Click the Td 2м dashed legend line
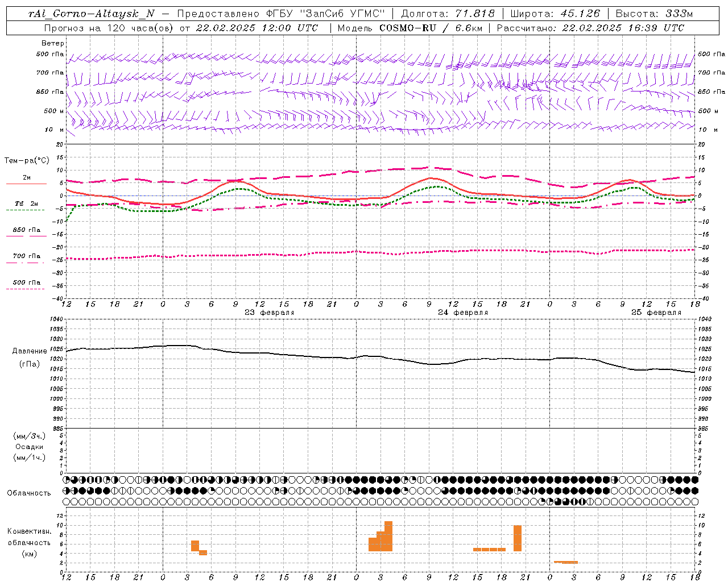The width and height of the screenshot is (728, 582). point(25,210)
